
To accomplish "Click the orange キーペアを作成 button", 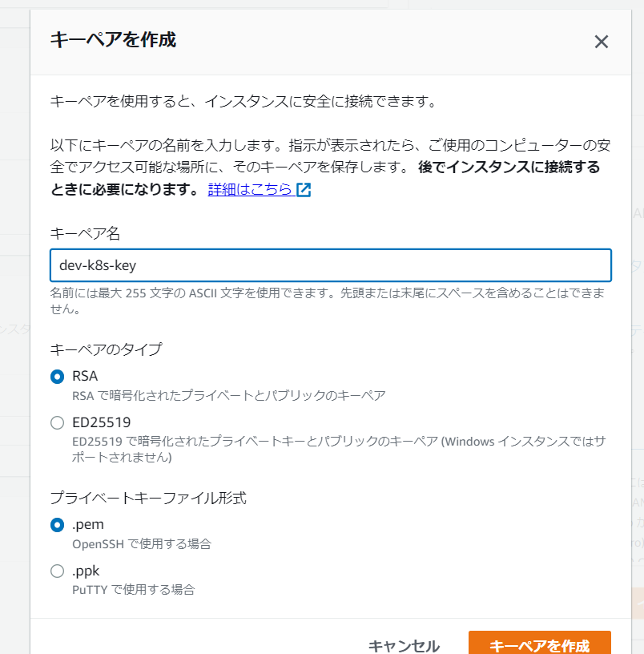I will click(x=539, y=646).
